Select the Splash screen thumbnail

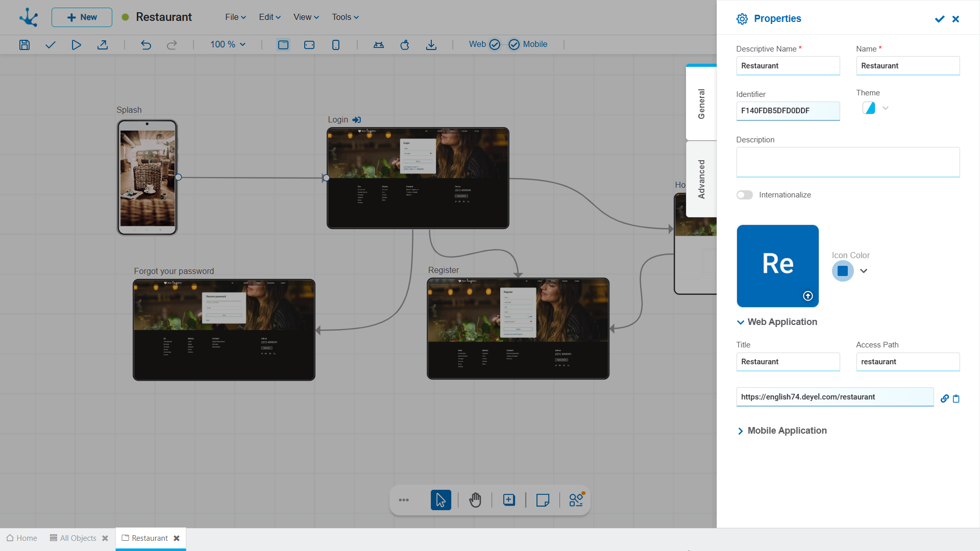[x=148, y=178]
